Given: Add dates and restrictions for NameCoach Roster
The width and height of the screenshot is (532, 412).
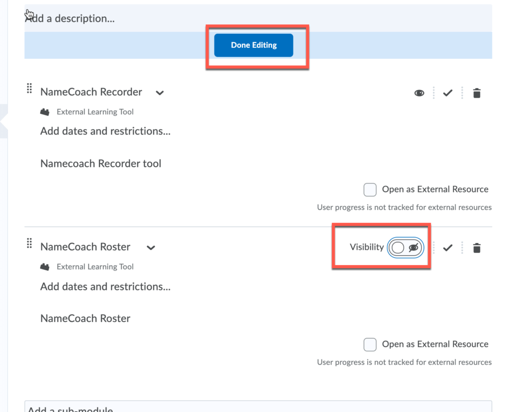Looking at the screenshot, I should coord(105,286).
